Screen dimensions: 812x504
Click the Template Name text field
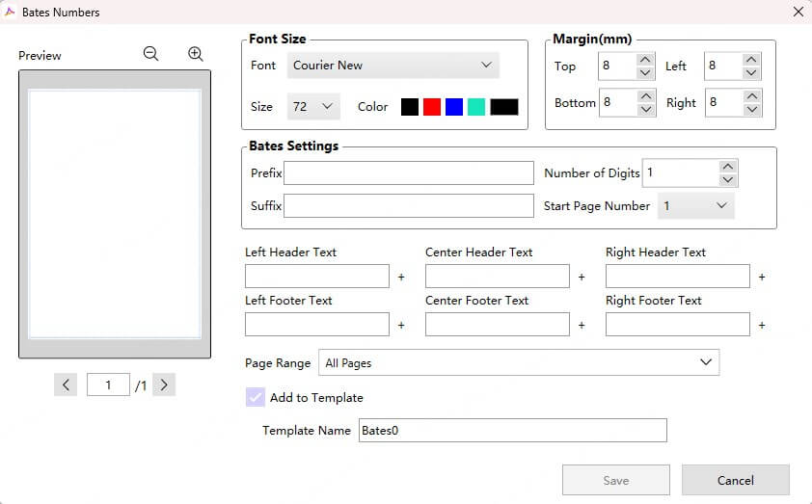click(x=512, y=430)
